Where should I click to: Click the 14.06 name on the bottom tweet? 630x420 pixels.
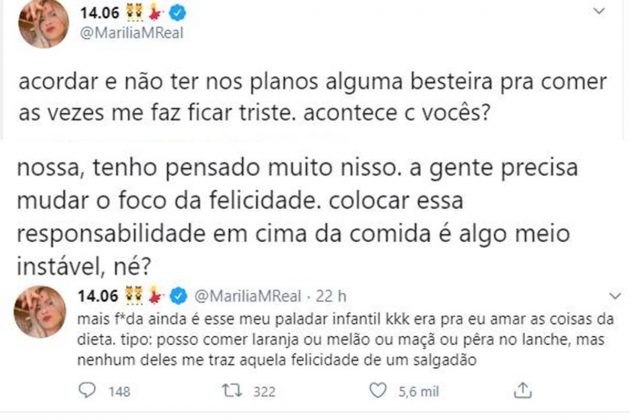pyautogui.click(x=101, y=296)
